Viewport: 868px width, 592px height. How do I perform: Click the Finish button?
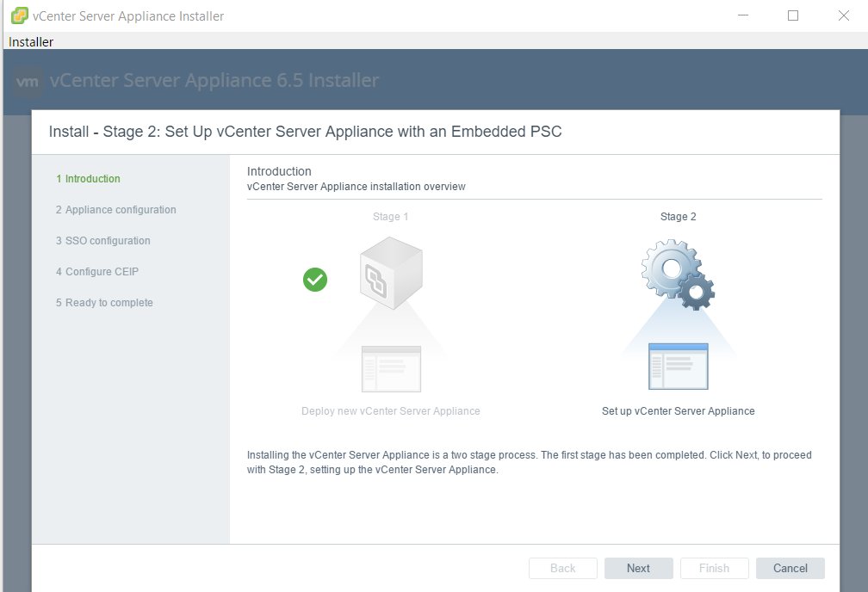point(714,568)
